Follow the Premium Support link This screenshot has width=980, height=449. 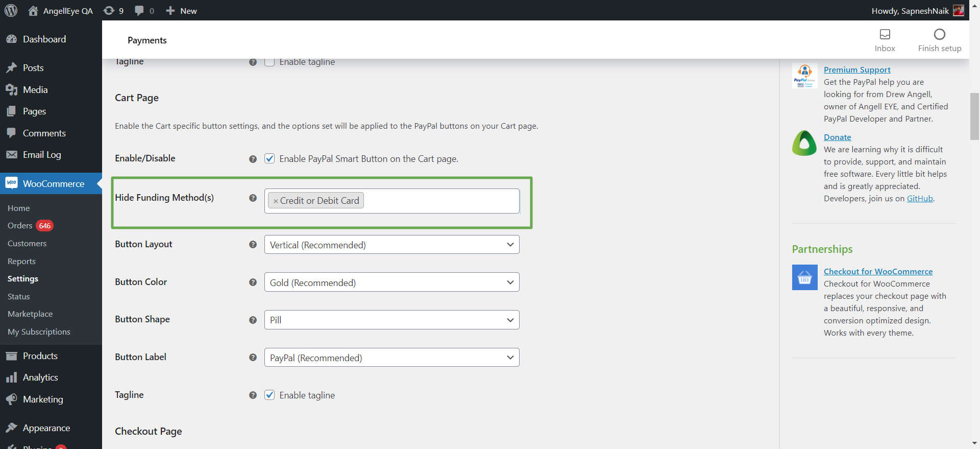pos(857,70)
